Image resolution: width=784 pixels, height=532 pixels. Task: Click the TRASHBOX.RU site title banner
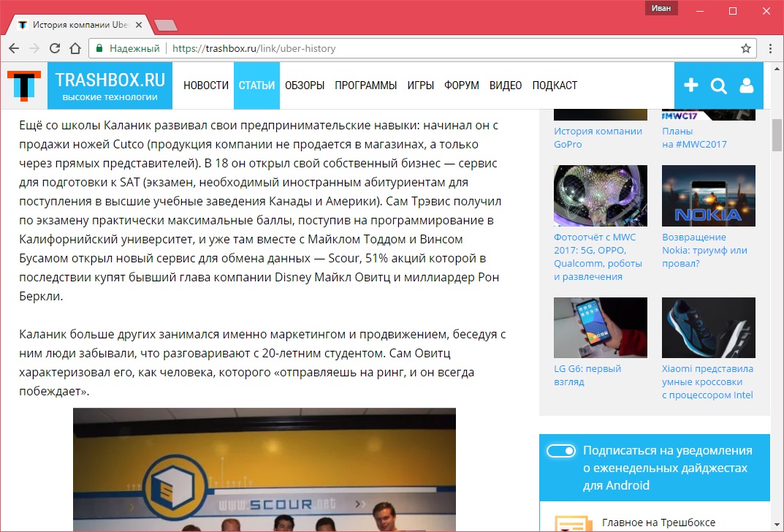click(110, 85)
